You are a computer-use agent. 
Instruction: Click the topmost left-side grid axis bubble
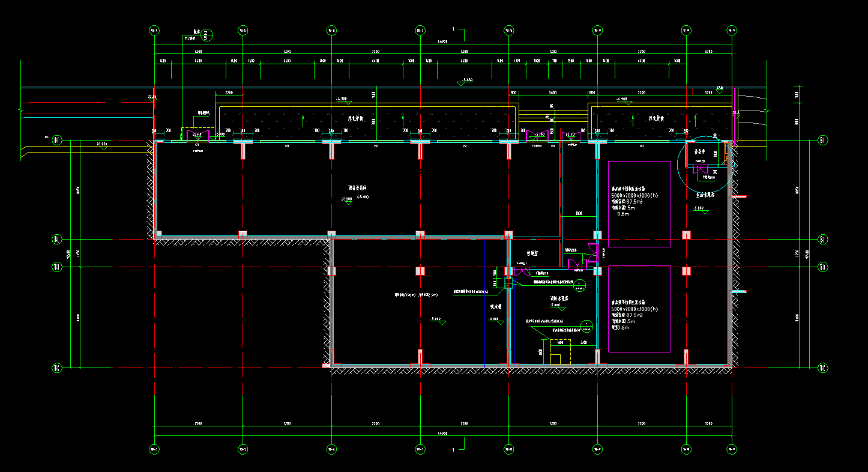pyautogui.click(x=57, y=141)
